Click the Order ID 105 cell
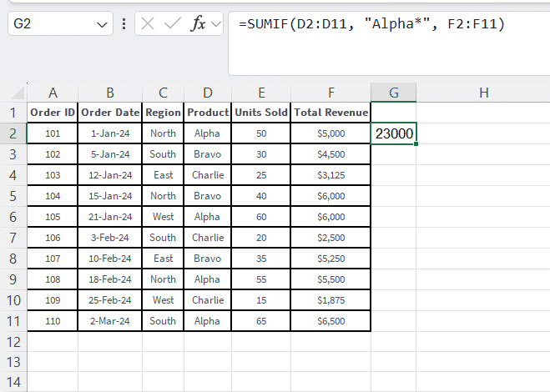This screenshot has width=550, height=392. pyautogui.click(x=53, y=217)
